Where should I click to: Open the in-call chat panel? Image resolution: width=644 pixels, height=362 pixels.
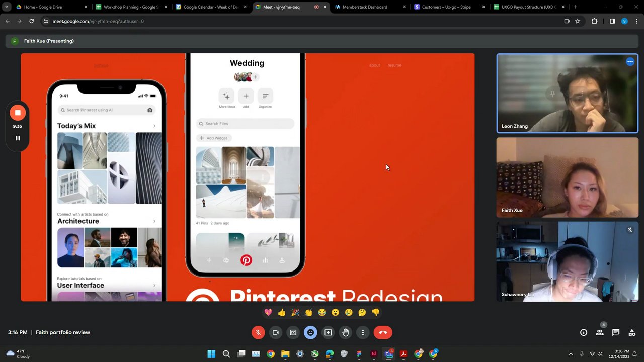tap(616, 332)
